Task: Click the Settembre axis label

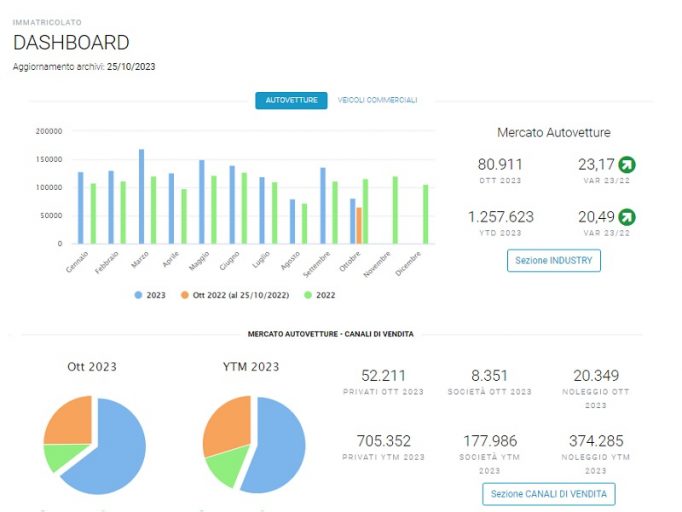Action: coord(317,264)
